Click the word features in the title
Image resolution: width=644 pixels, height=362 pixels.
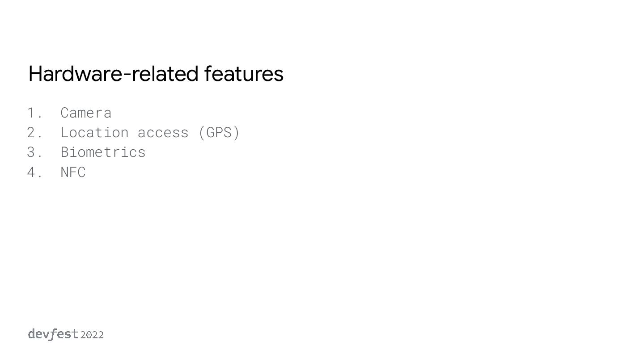[x=244, y=74]
